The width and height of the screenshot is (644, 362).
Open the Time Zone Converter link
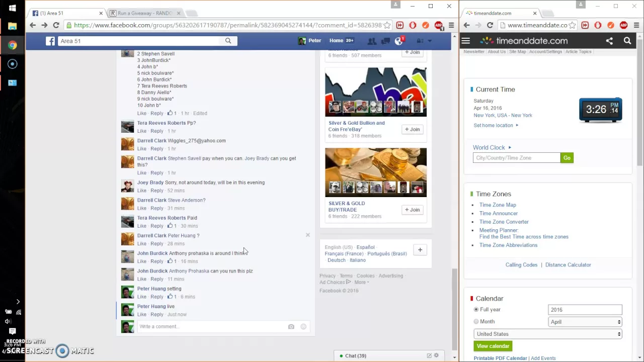504,222
